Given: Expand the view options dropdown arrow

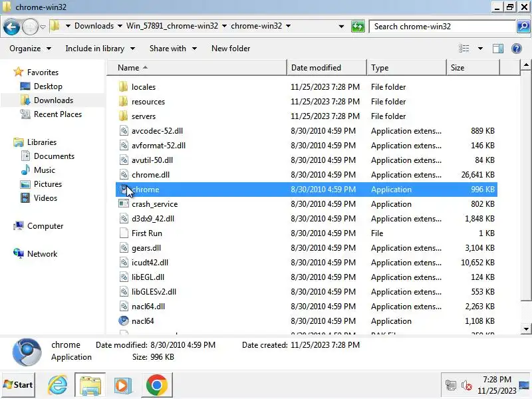Looking at the screenshot, I should pyautogui.click(x=480, y=49).
